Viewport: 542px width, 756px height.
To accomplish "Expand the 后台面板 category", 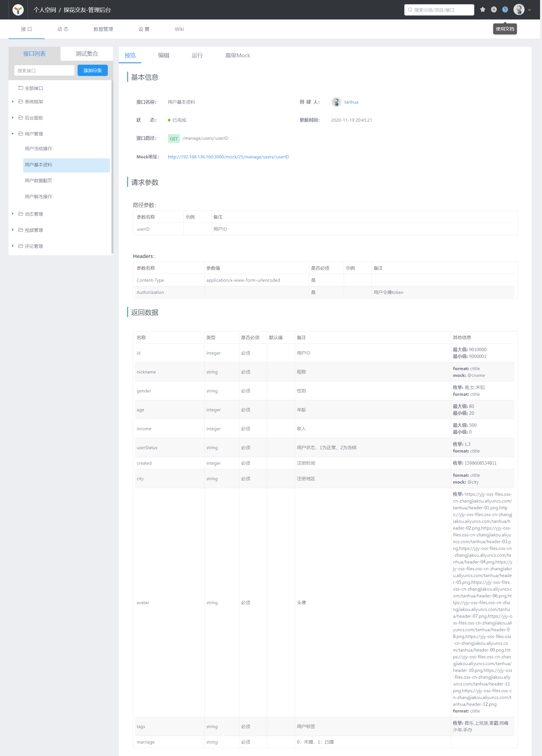I will pos(13,118).
